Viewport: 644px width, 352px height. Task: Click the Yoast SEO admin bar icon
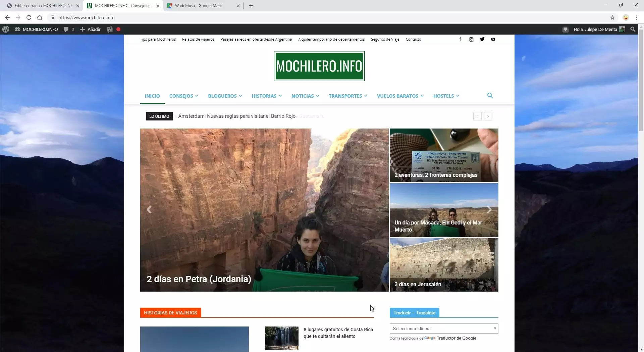(109, 29)
